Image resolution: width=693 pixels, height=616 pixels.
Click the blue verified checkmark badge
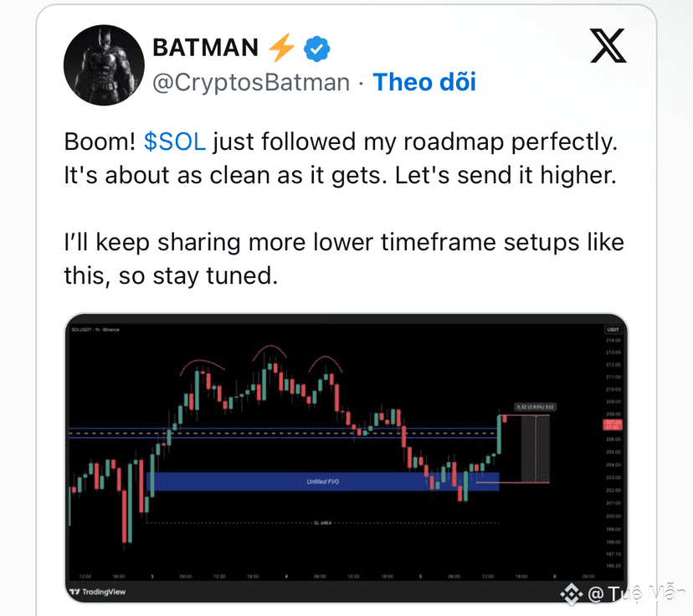coord(317,49)
